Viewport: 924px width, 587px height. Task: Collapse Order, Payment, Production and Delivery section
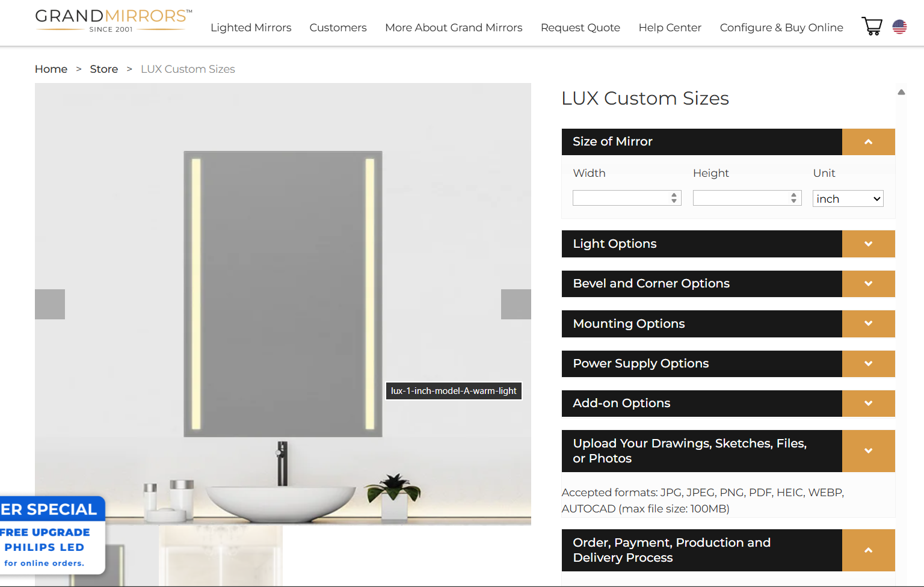868,550
